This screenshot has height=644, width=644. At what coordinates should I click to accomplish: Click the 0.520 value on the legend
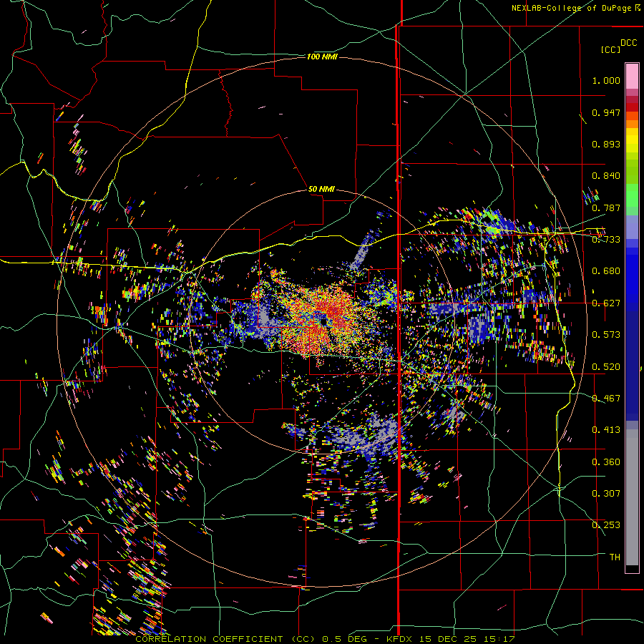(606, 367)
